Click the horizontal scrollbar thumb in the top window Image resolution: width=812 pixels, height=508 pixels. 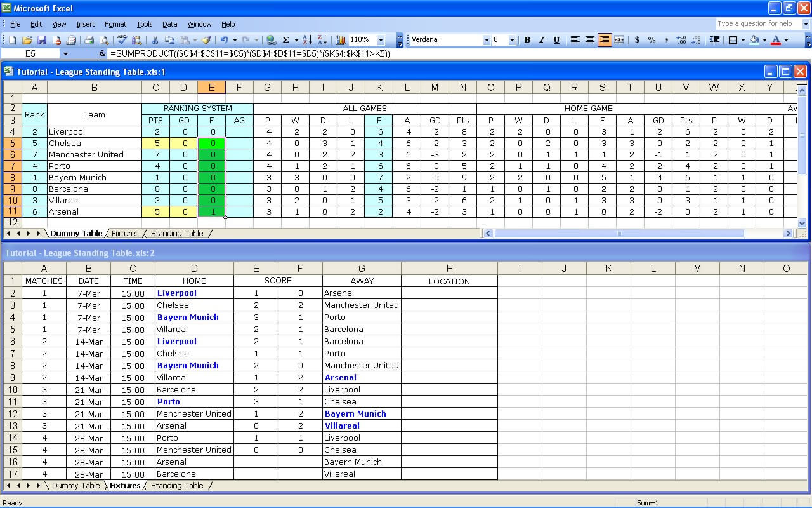click(x=619, y=234)
